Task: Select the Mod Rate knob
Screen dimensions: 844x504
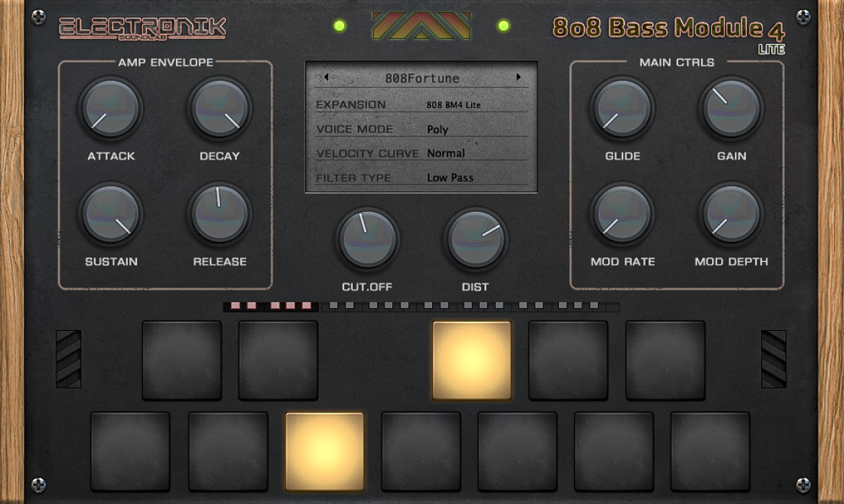Action: (623, 213)
